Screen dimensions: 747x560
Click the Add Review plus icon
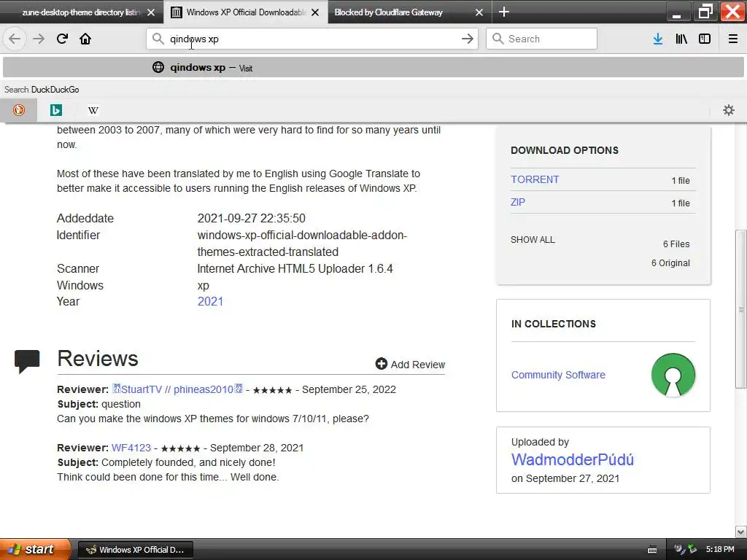(381, 364)
